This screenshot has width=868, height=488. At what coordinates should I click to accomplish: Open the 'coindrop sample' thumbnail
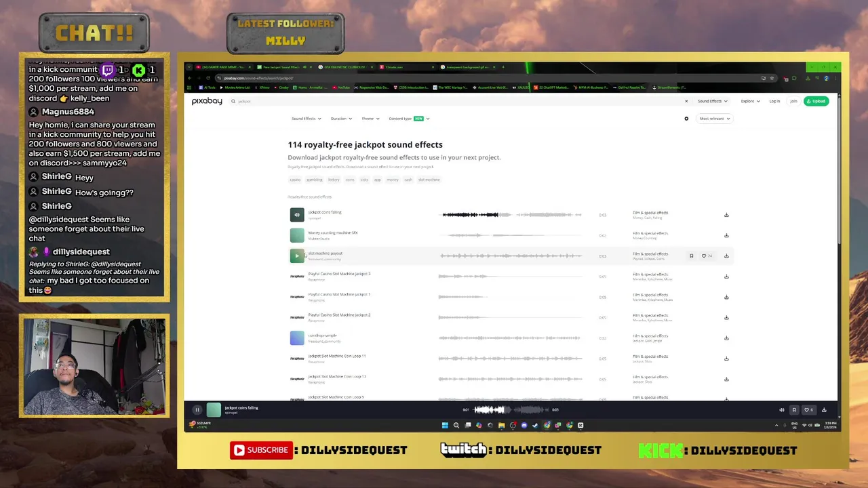(x=297, y=338)
